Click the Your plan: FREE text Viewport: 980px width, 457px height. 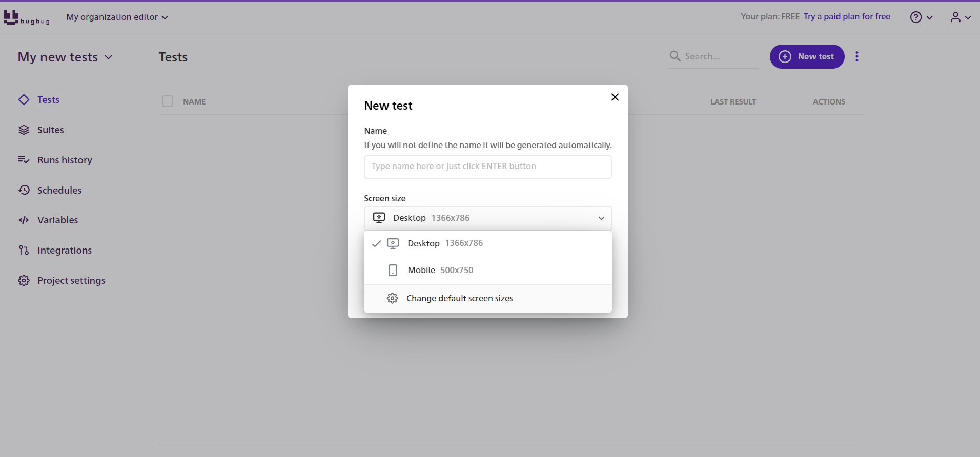[x=770, y=17]
